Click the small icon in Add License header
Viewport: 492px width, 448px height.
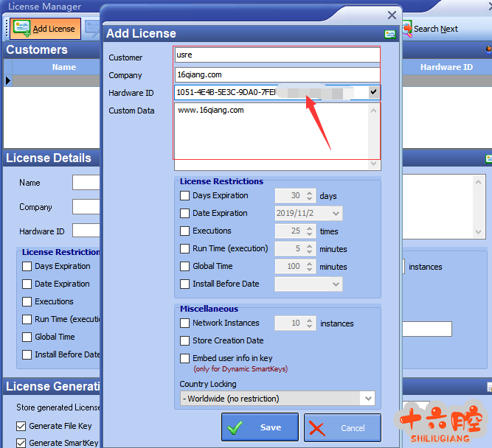389,34
